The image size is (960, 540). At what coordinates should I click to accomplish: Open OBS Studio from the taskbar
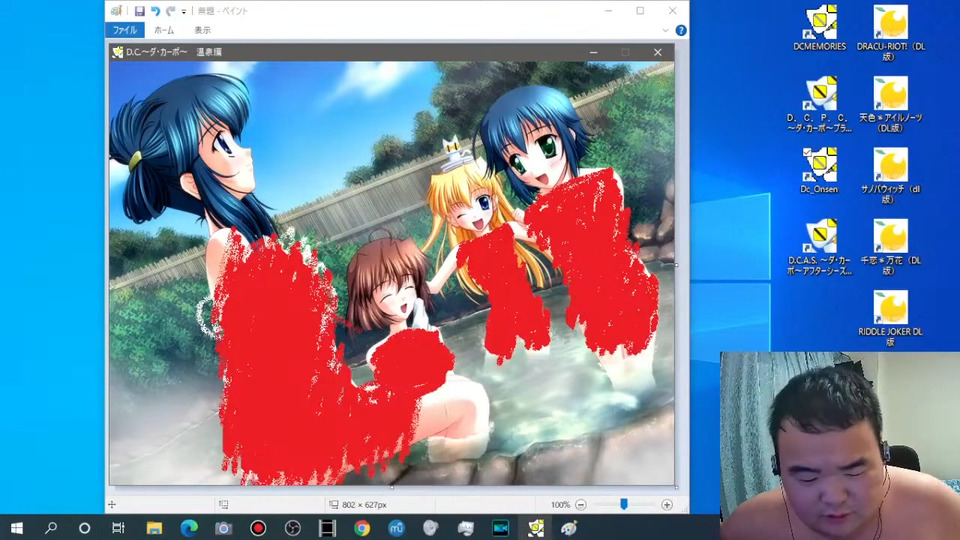[293, 528]
